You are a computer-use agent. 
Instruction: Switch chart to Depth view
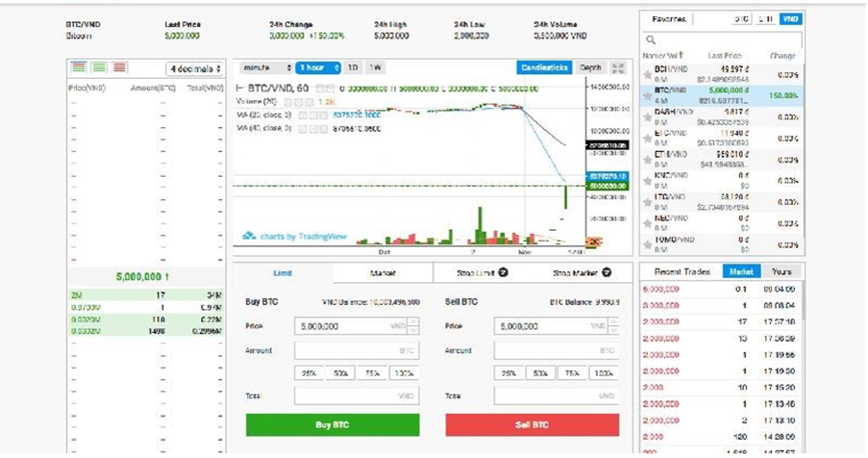click(x=590, y=68)
